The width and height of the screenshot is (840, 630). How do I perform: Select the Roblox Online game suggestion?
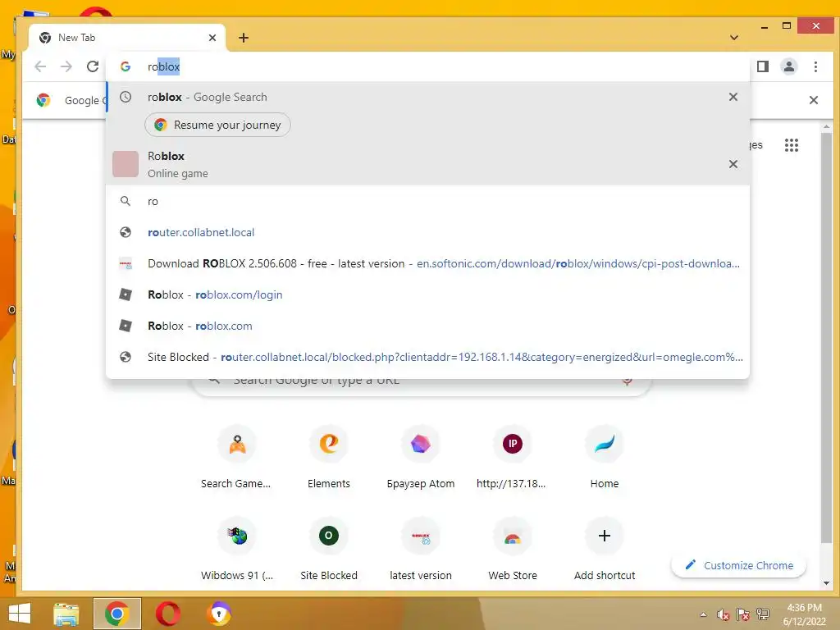[427, 164]
